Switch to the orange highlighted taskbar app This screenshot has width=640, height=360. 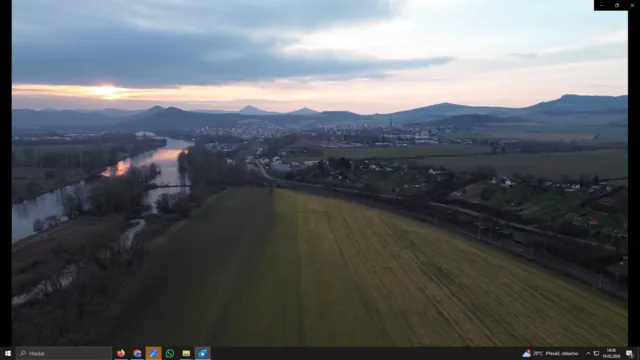153,353
